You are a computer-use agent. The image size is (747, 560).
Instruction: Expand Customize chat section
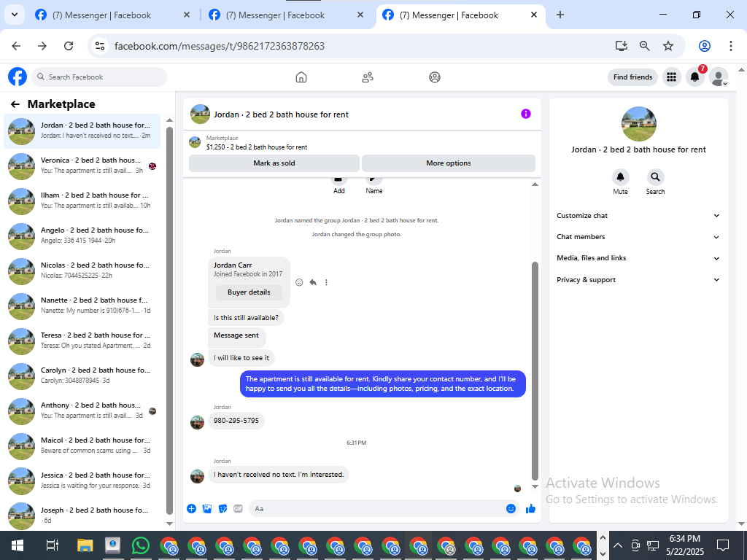pos(638,216)
